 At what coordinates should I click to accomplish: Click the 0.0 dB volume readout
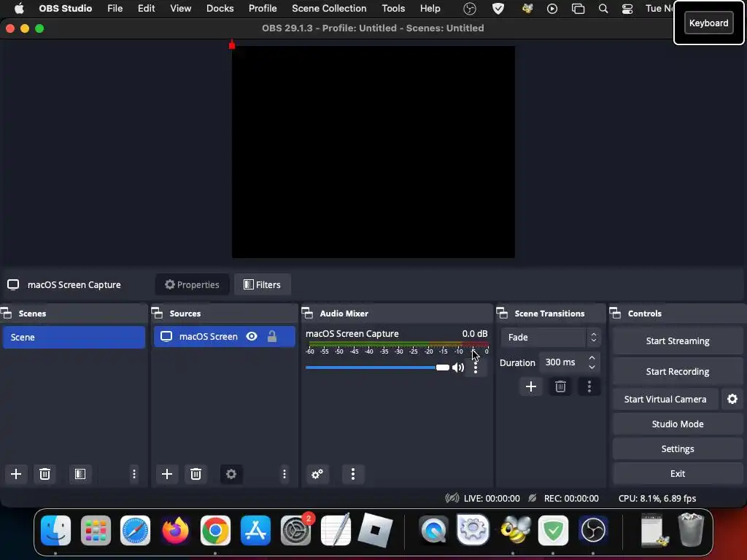click(x=474, y=334)
